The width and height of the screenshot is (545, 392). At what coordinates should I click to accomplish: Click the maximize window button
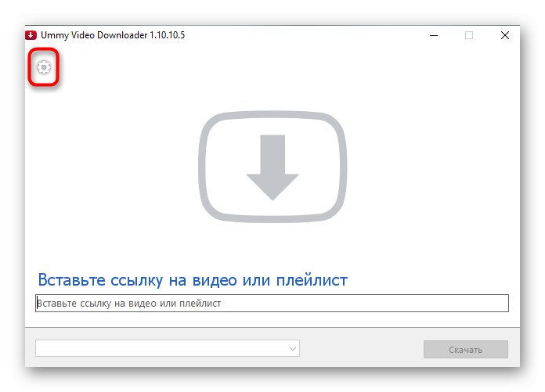pos(469,35)
